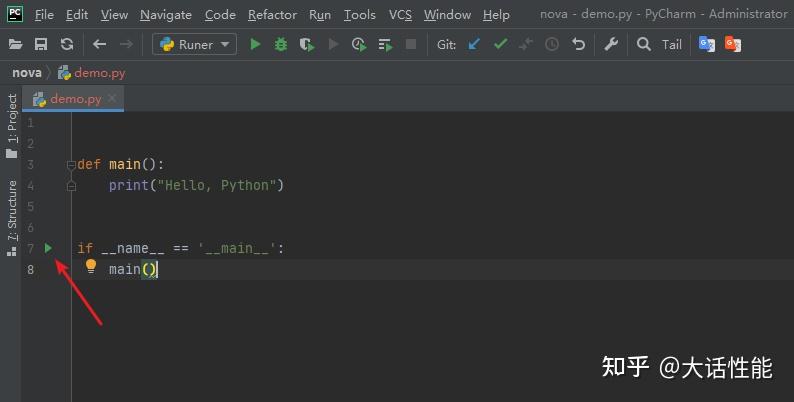This screenshot has width=794, height=402.
Task: Click the concurrency diagram run icon
Action: [x=385, y=45]
